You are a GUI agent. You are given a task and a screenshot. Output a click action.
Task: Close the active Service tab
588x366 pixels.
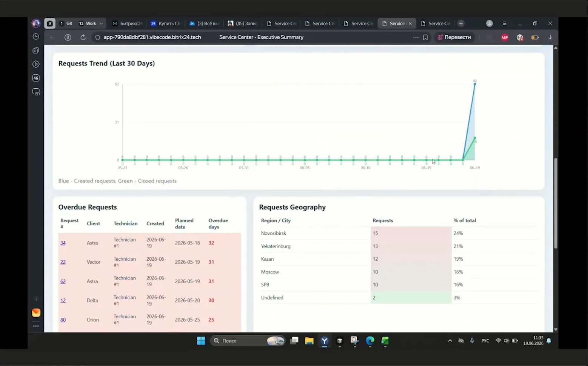pyautogui.click(x=410, y=23)
